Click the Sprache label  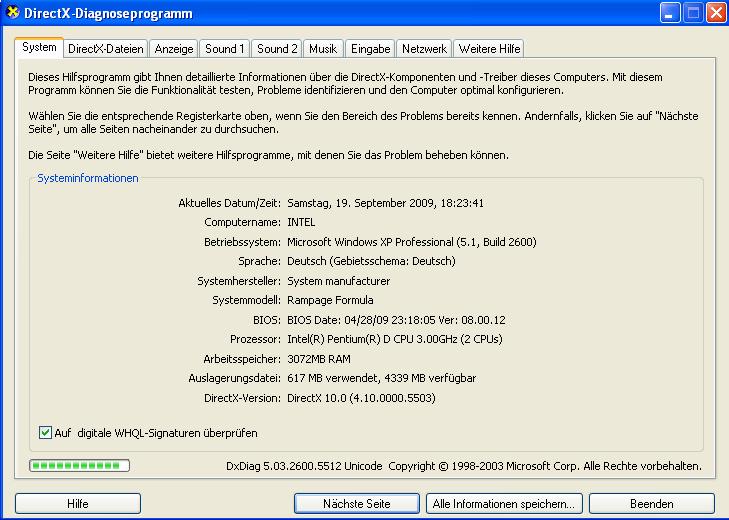pyautogui.click(x=259, y=261)
